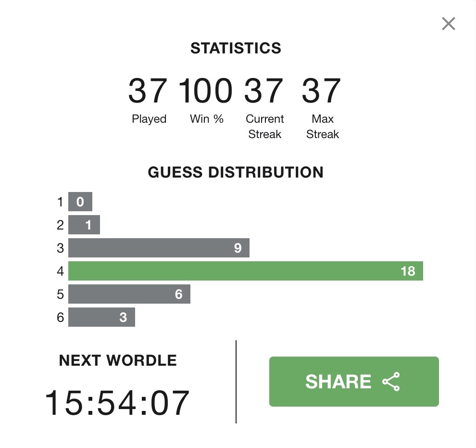The image size is (476, 448).
Task: Click the Played count number 37
Action: click(148, 91)
